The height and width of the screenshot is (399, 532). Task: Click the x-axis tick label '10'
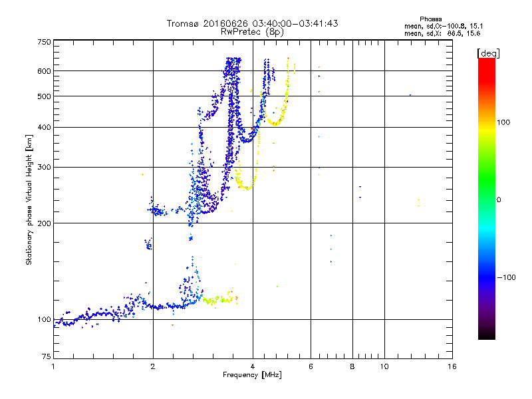click(384, 366)
